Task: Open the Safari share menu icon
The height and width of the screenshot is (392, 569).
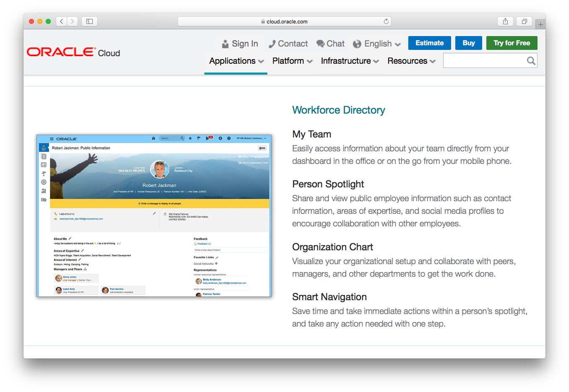Action: point(505,21)
